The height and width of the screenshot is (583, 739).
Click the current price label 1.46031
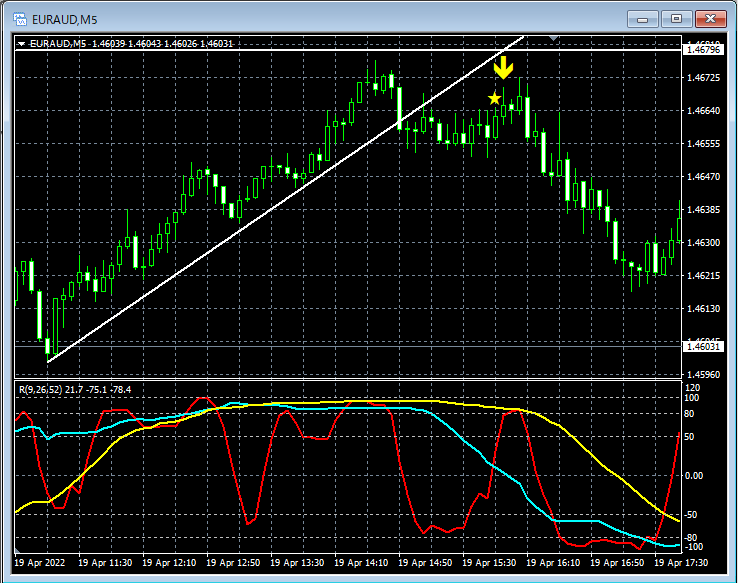coord(703,346)
